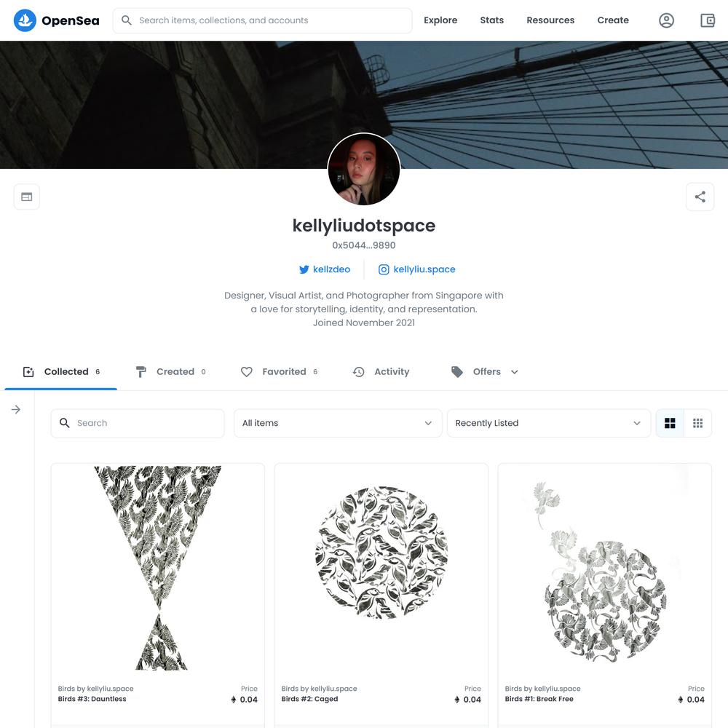Open the kellyliu.space Instagram link

tap(424, 270)
